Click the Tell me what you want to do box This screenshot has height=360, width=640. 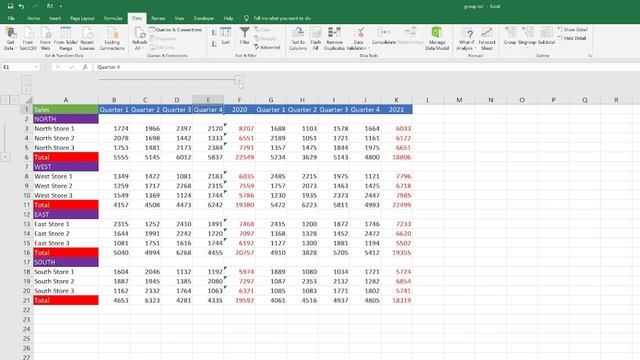[282, 18]
